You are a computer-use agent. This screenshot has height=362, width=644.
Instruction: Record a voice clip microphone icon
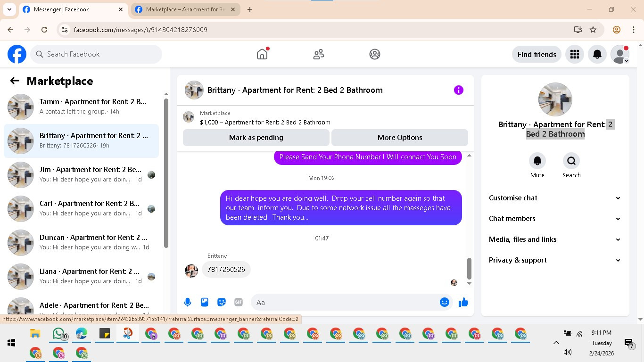(x=188, y=302)
